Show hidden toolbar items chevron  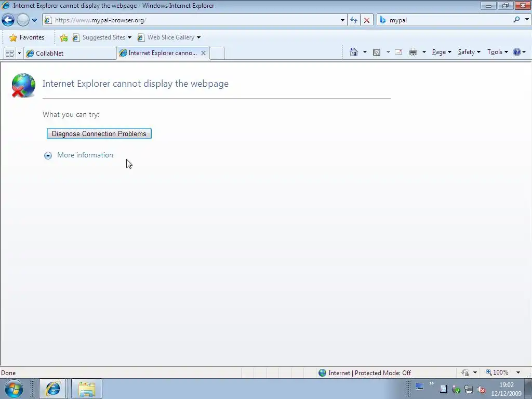(x=432, y=383)
